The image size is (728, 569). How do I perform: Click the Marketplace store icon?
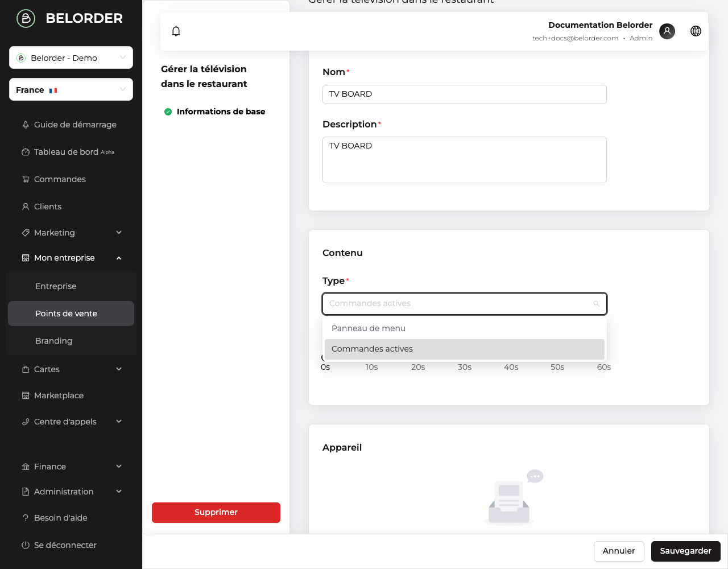coord(26,395)
